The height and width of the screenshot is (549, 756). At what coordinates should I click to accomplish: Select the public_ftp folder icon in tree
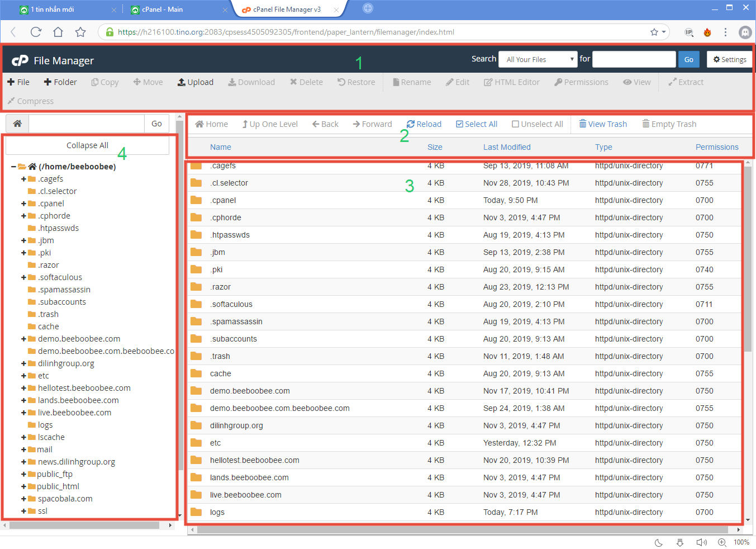click(32, 474)
